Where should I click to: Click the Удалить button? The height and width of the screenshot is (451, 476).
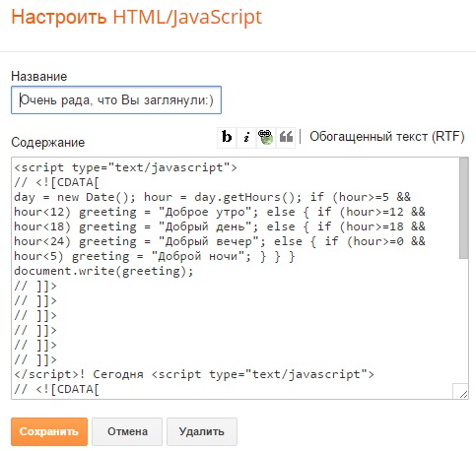[x=202, y=431]
